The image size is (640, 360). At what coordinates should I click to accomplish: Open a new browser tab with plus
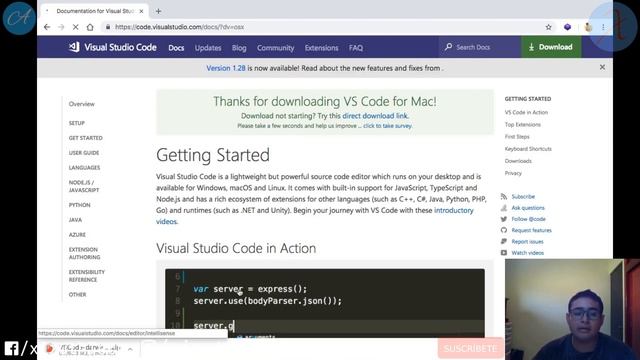pyautogui.click(x=158, y=11)
